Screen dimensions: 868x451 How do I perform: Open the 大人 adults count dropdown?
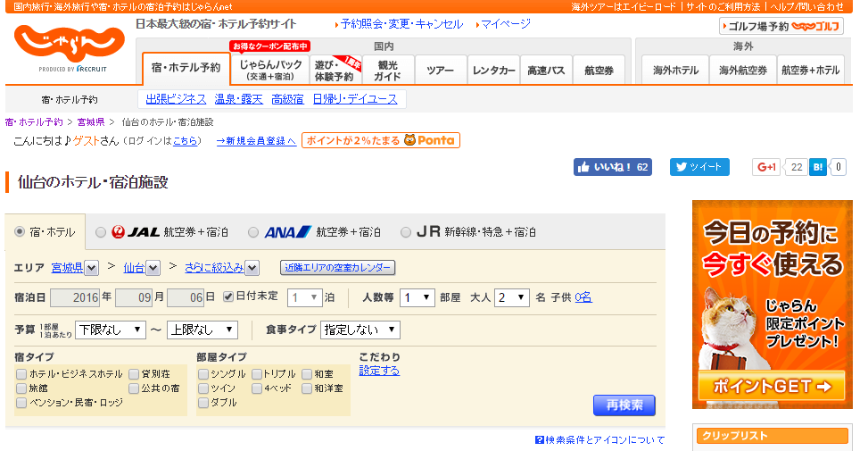[512, 297]
